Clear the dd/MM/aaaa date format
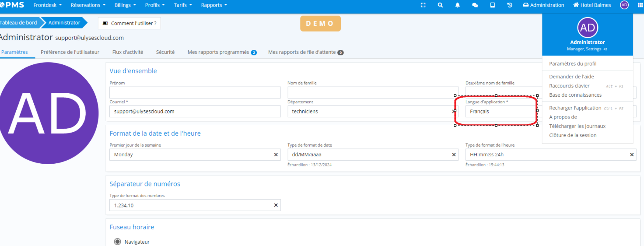This screenshot has height=246, width=644. click(454, 155)
